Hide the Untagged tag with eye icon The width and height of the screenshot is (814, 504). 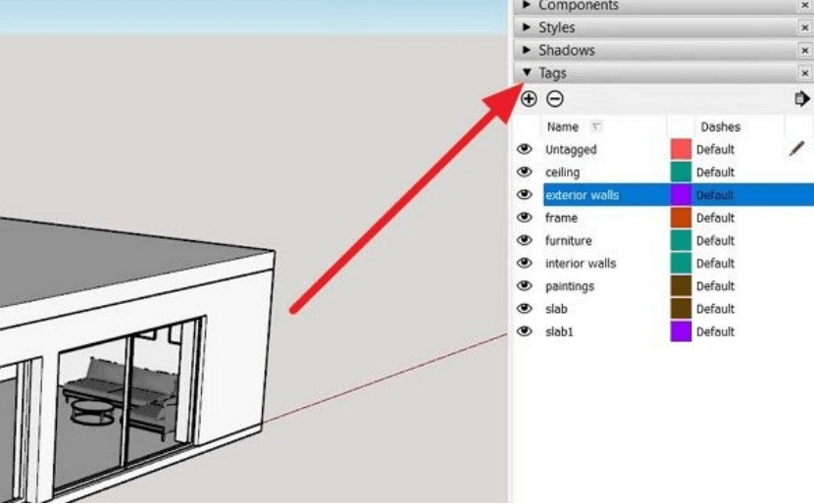point(525,149)
